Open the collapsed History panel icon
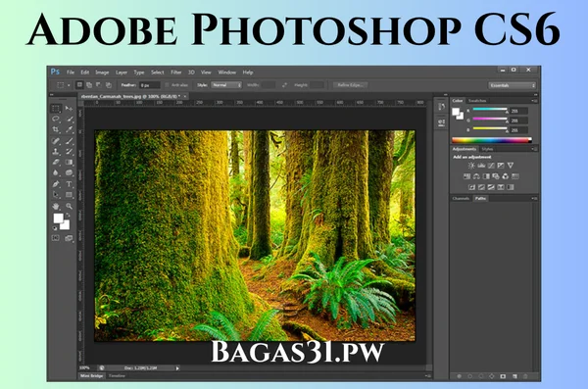 (441, 107)
